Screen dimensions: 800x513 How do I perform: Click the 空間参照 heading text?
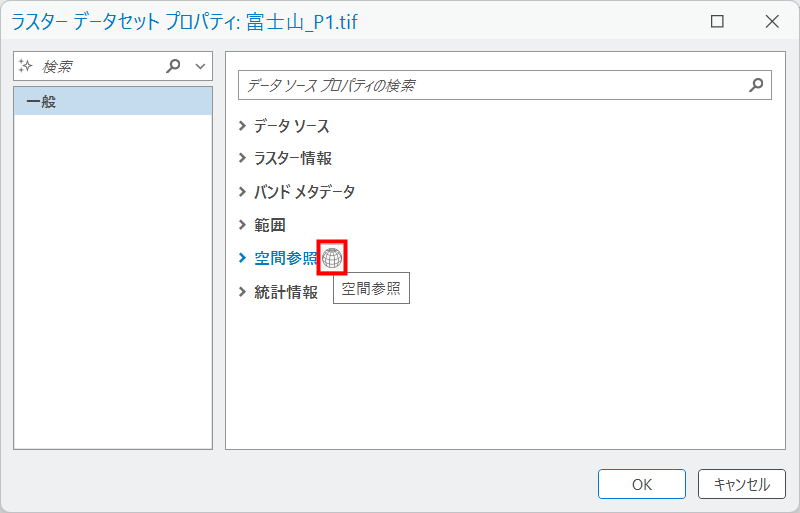pyautogui.click(x=285, y=258)
